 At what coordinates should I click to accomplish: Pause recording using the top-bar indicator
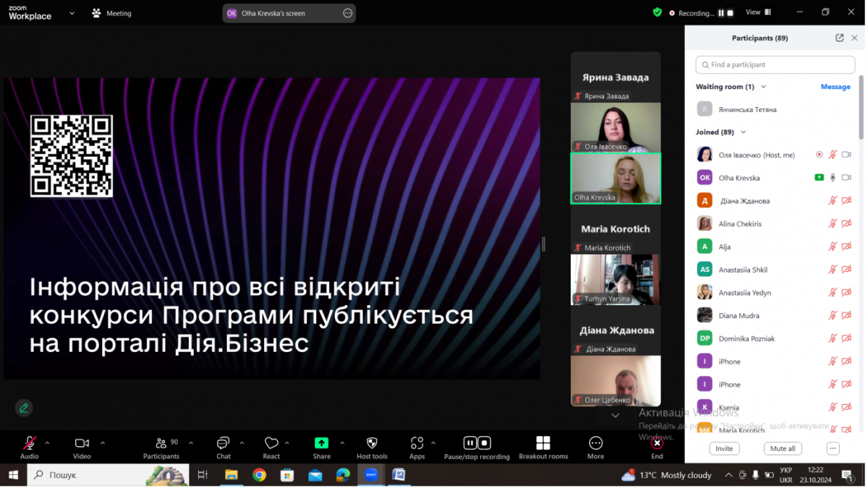click(x=720, y=13)
